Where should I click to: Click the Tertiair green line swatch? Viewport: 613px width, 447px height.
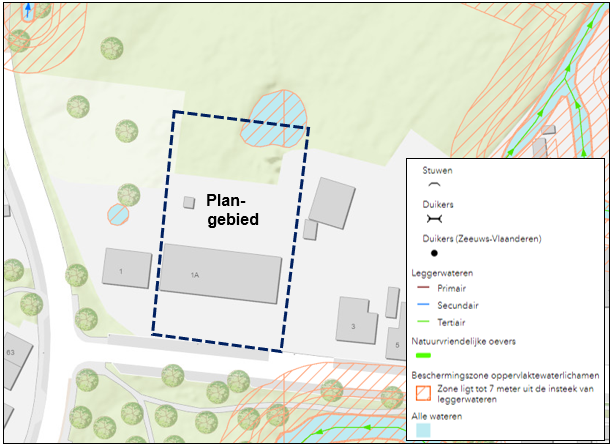click(423, 322)
